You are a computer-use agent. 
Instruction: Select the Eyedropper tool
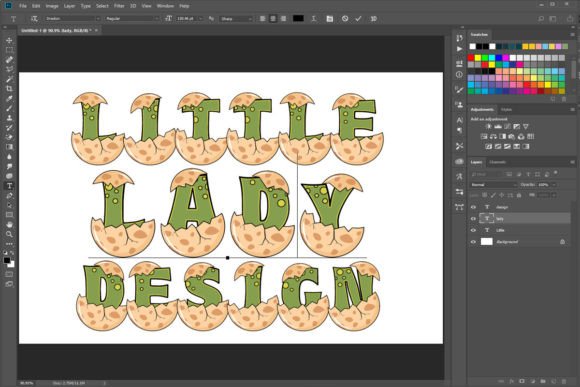(x=9, y=98)
